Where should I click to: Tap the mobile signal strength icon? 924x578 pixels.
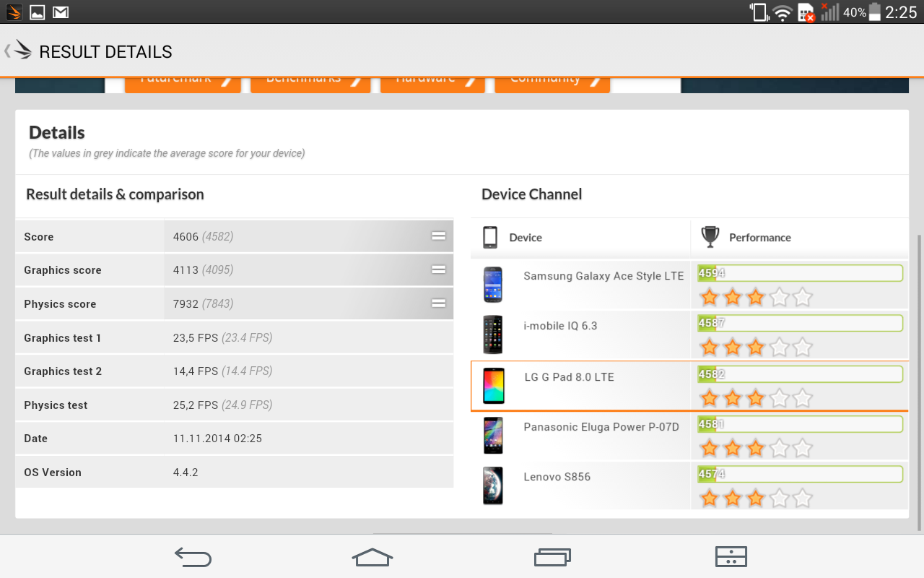829,12
